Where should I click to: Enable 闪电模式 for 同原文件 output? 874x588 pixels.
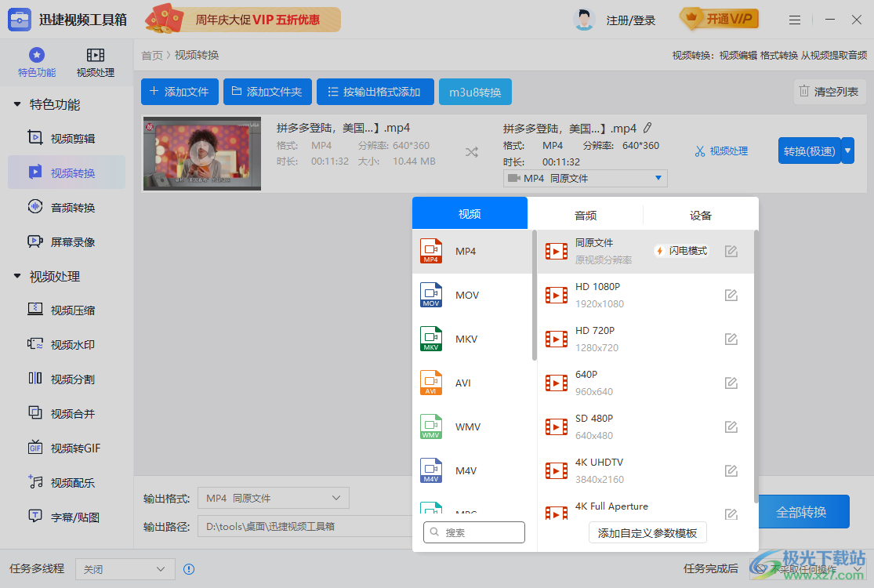680,249
